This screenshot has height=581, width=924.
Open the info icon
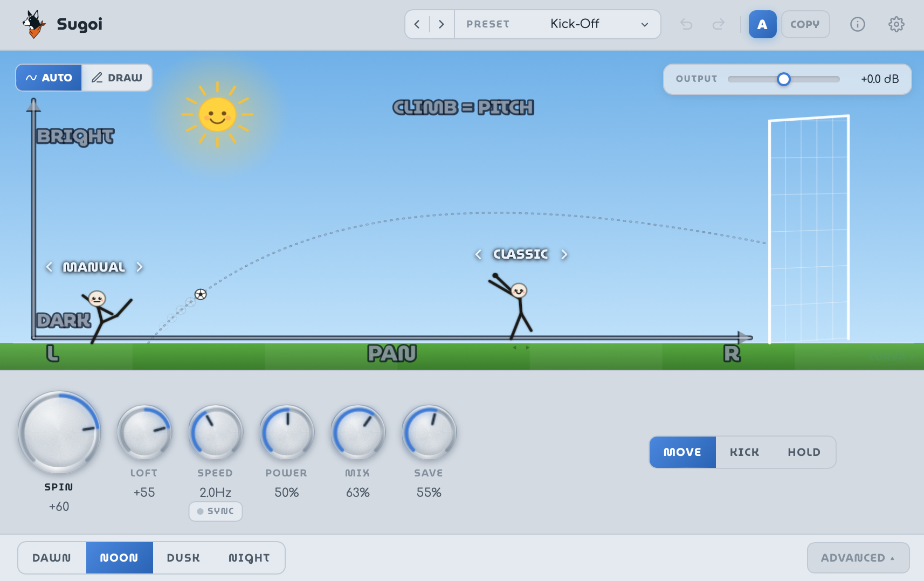[857, 24]
